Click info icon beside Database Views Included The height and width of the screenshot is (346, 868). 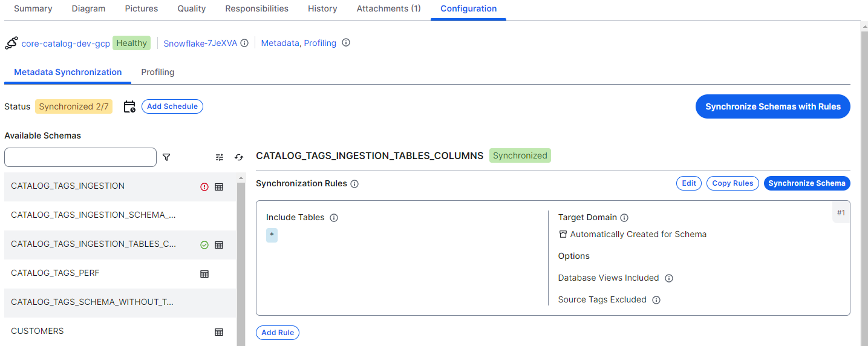669,278
